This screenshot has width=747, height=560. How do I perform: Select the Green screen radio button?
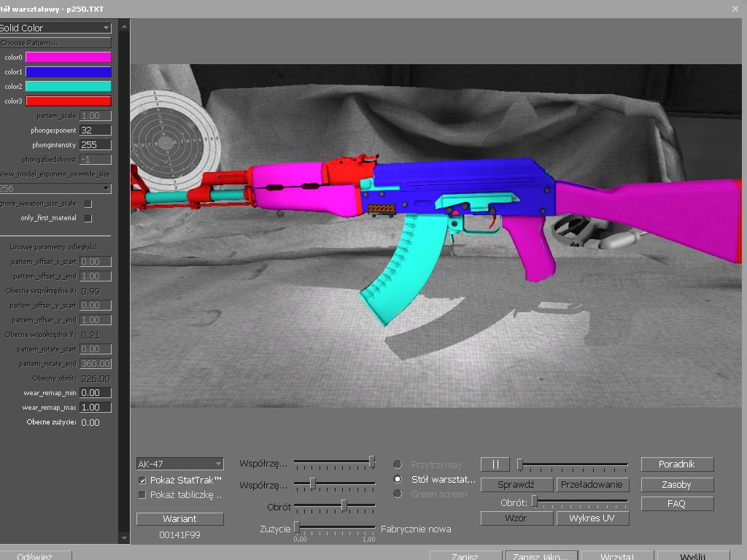click(x=398, y=494)
